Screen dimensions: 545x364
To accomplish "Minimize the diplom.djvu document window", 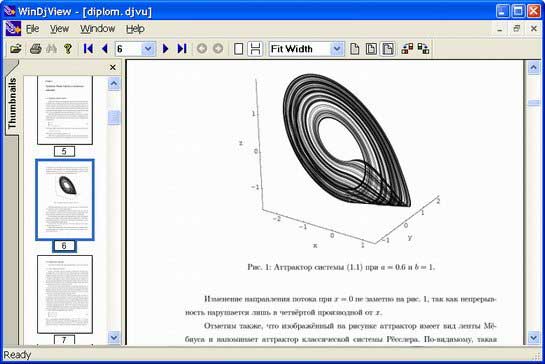I will pyautogui.click(x=500, y=29).
